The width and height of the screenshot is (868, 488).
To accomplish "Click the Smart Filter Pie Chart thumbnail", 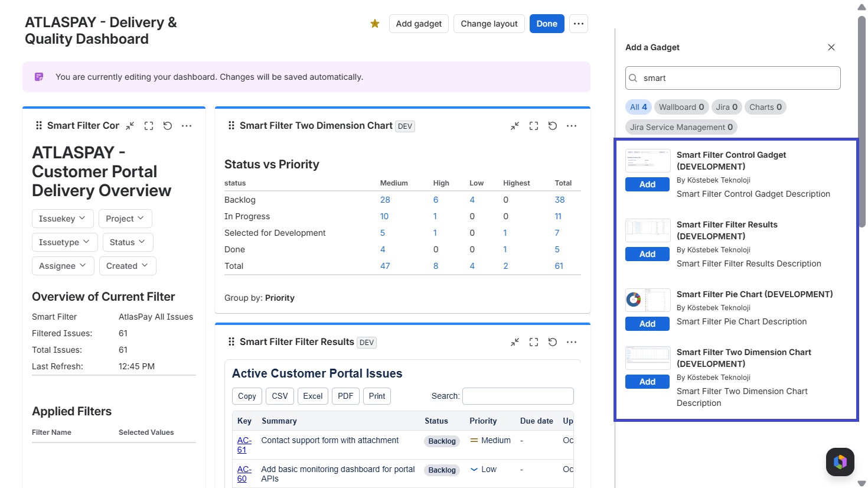I will point(648,300).
